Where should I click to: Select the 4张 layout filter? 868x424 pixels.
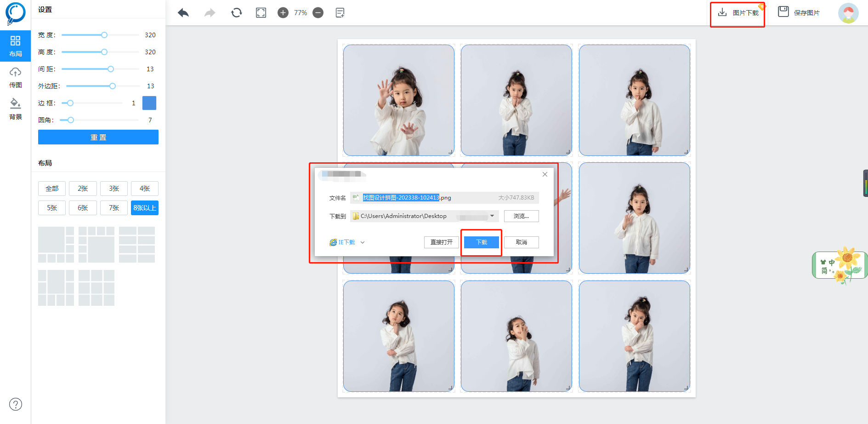[145, 189]
